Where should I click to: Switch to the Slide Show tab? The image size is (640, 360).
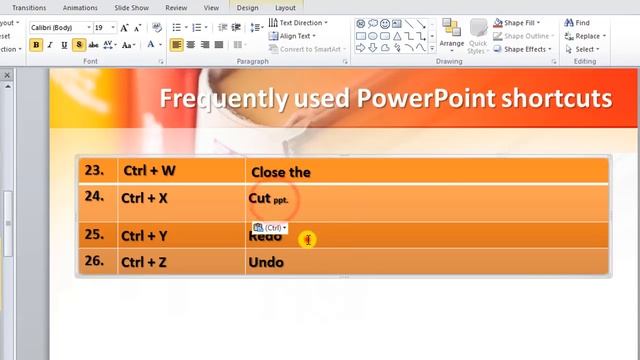[131, 8]
